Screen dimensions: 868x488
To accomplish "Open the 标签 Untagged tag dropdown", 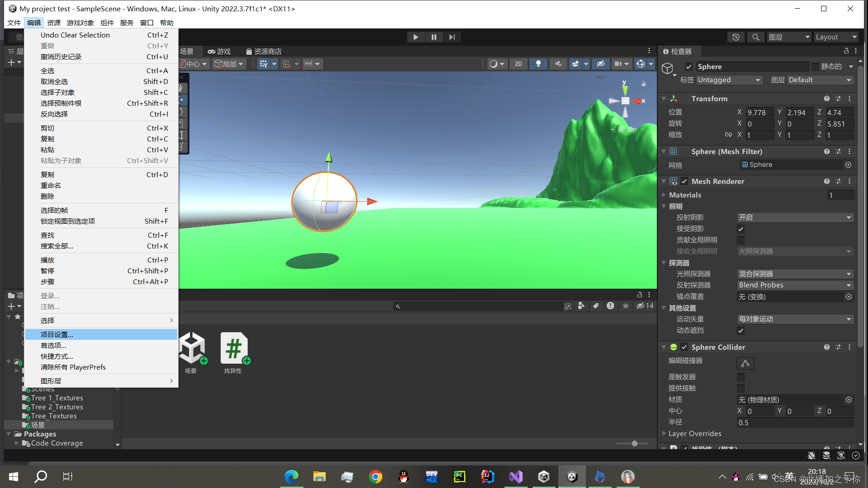I will pos(729,80).
